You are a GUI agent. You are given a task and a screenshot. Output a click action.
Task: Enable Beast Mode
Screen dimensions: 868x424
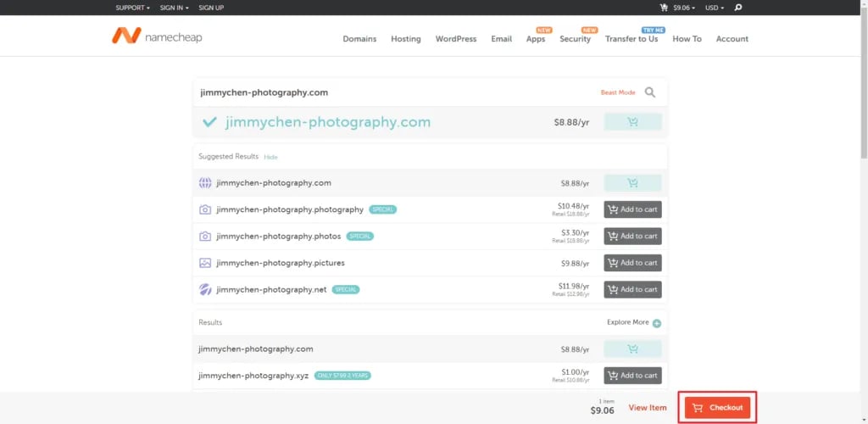[618, 92]
